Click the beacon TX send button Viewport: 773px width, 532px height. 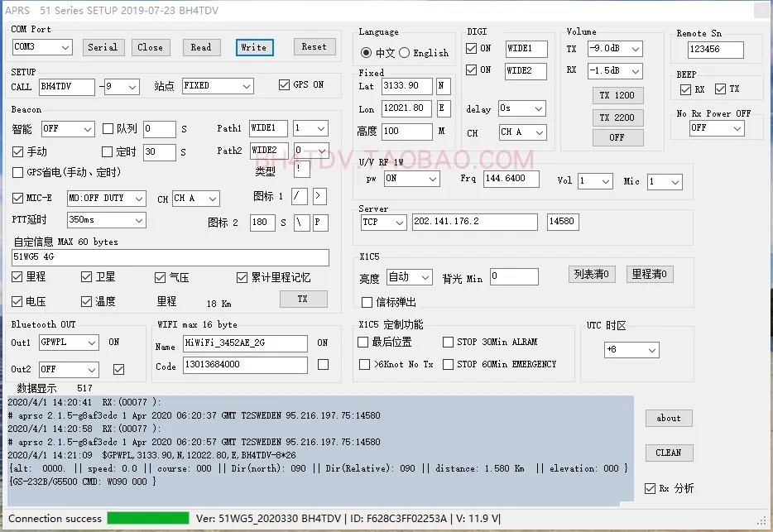(303, 299)
